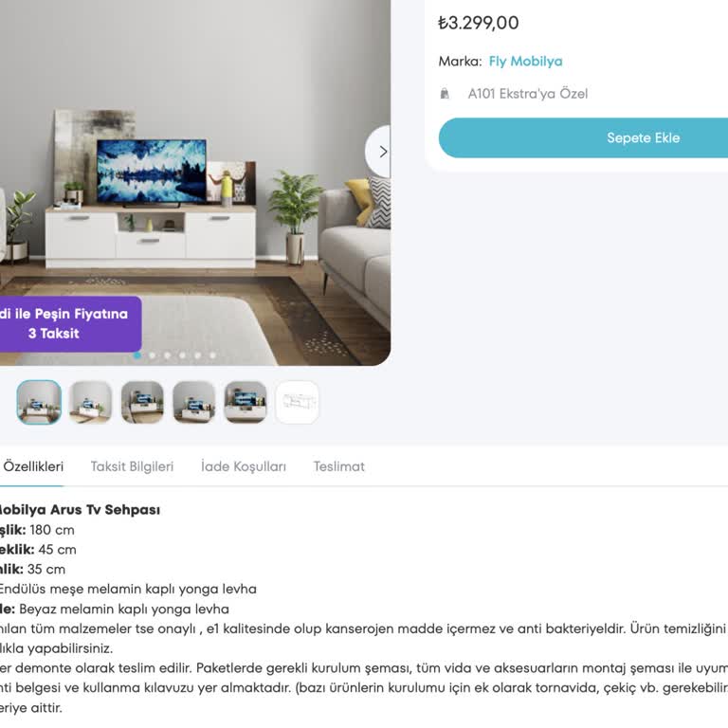Screen dimensions: 728x728
Task: Select the fifth product thumbnail
Action: 246,402
